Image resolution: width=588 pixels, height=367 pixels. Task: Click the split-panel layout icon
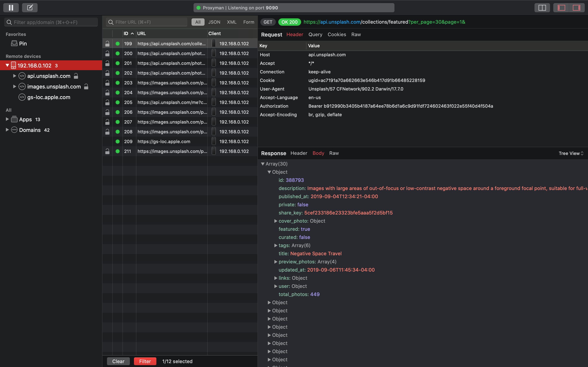542,8
